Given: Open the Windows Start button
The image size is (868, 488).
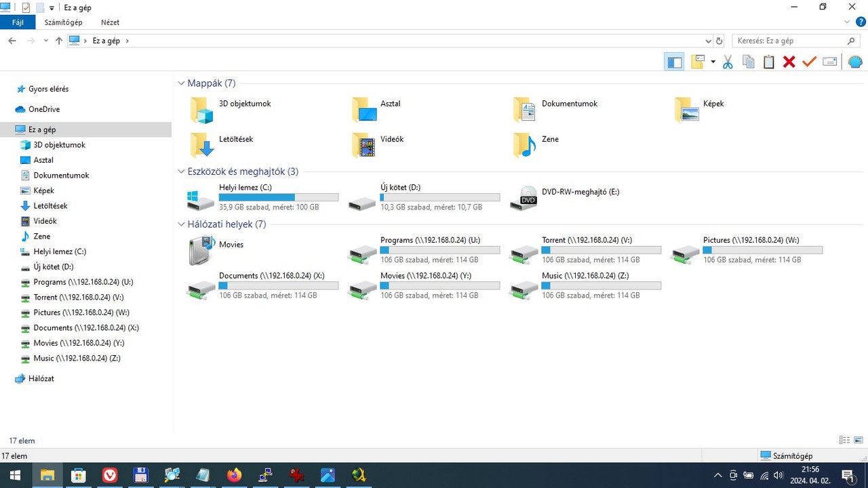Looking at the screenshot, I should tap(15, 475).
